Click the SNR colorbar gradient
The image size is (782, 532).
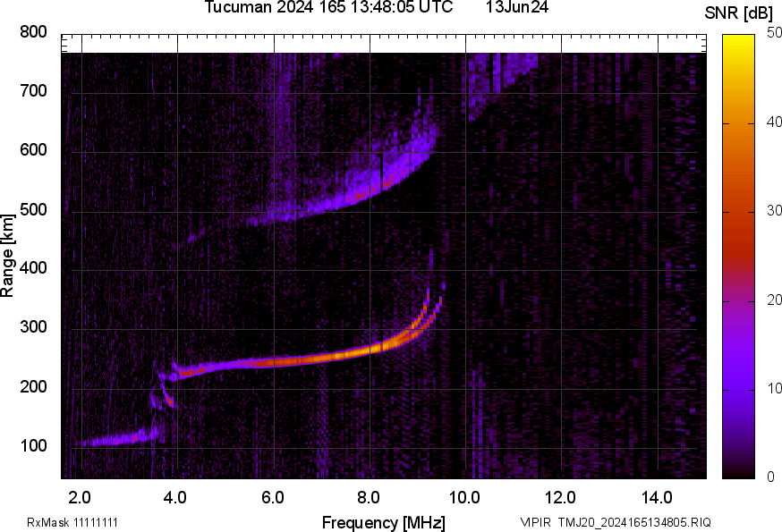(738, 257)
